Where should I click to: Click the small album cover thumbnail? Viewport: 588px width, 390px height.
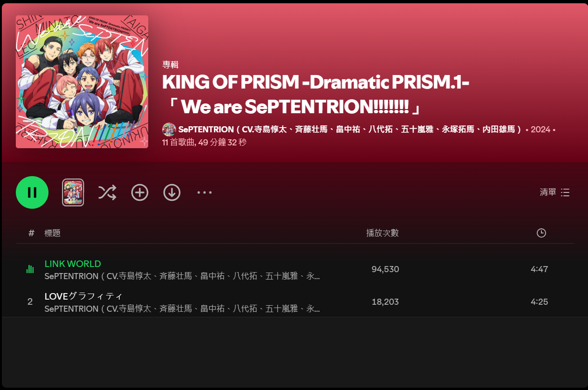73,192
